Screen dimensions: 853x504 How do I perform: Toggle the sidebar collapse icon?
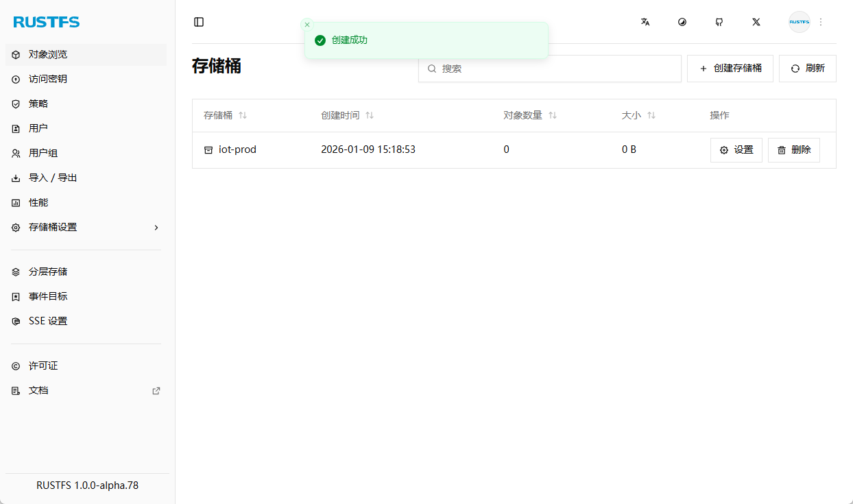pyautogui.click(x=199, y=22)
